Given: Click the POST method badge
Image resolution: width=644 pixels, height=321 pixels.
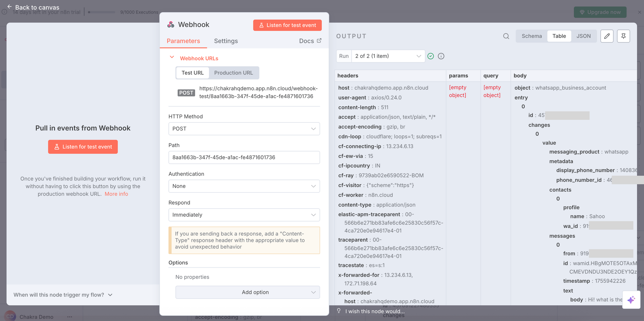Looking at the screenshot, I should click(186, 93).
